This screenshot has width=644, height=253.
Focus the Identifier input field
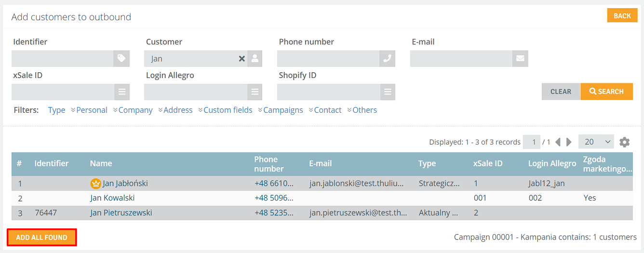pos(63,59)
